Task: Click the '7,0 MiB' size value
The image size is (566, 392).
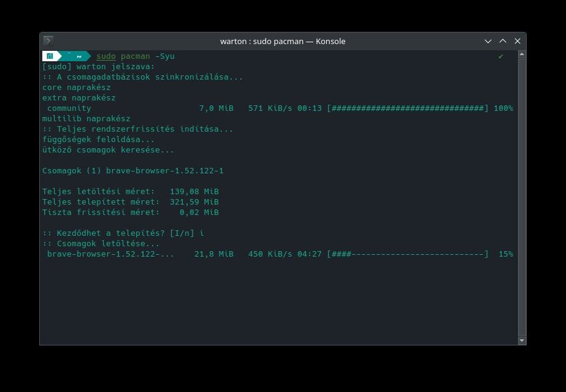Action: tap(216, 108)
